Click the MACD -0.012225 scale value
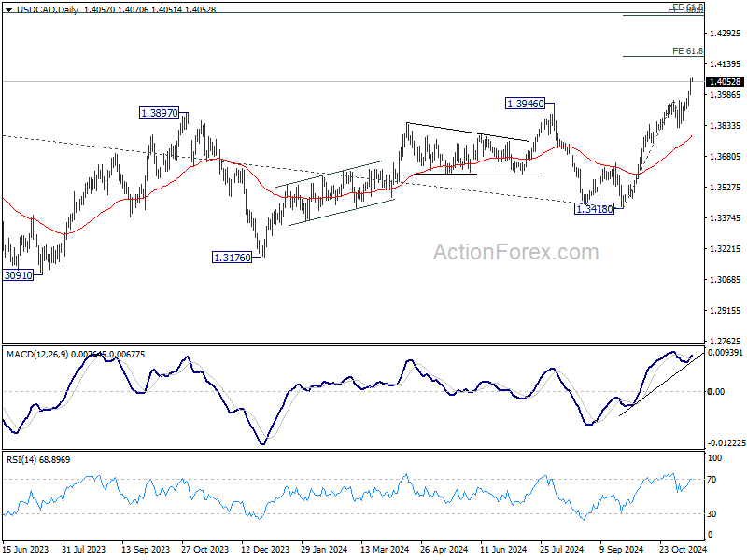The image size is (747, 560). [726, 442]
